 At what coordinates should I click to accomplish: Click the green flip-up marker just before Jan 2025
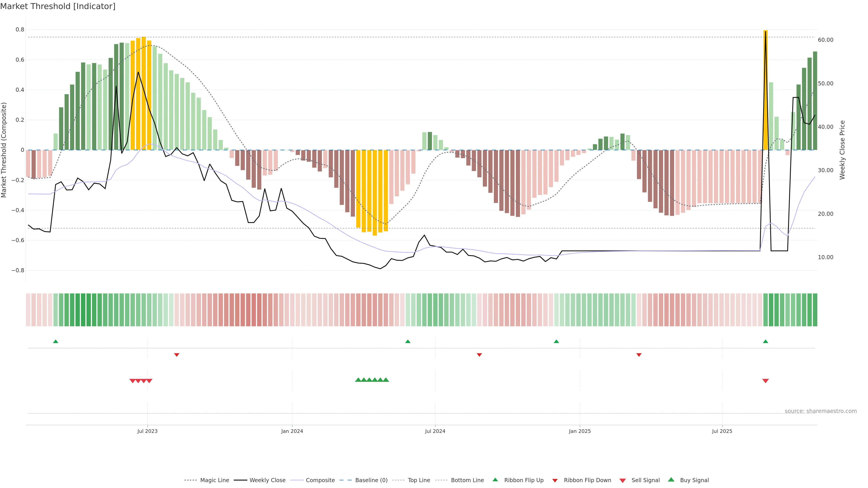pyautogui.click(x=556, y=342)
